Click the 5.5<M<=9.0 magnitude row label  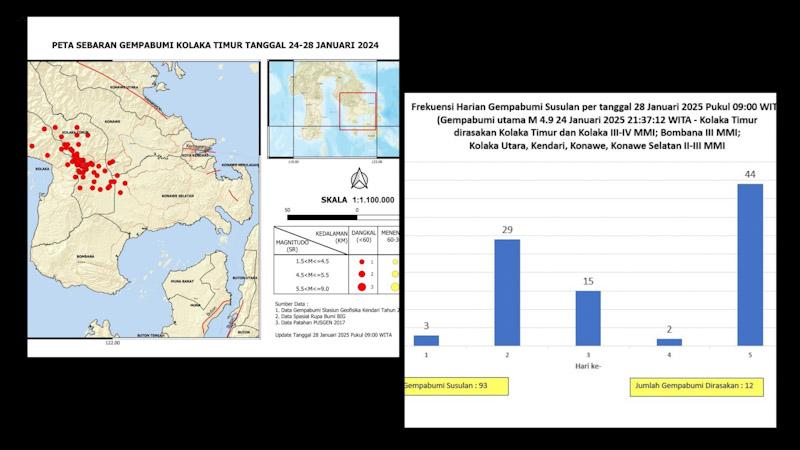coord(312,289)
